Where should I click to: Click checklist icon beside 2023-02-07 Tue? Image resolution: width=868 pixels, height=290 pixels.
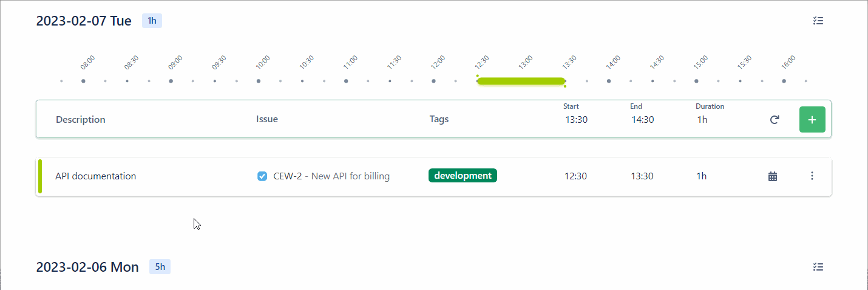coord(818,21)
